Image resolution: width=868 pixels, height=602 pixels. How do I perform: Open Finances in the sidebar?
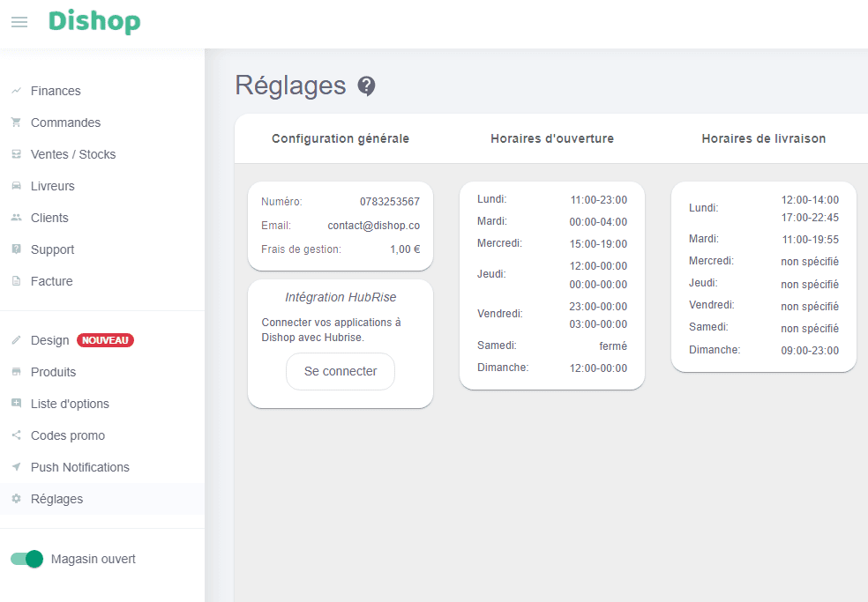(x=56, y=91)
